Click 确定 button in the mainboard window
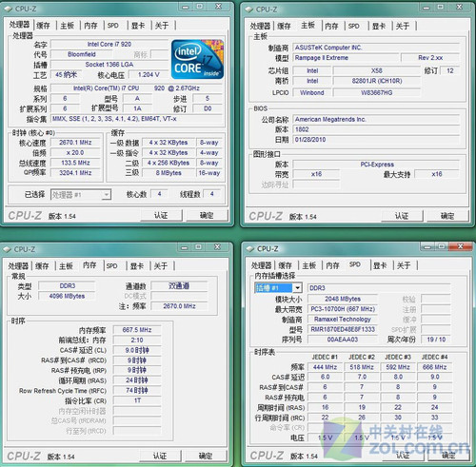Viewport: 476px width, 467px height. 447,216
